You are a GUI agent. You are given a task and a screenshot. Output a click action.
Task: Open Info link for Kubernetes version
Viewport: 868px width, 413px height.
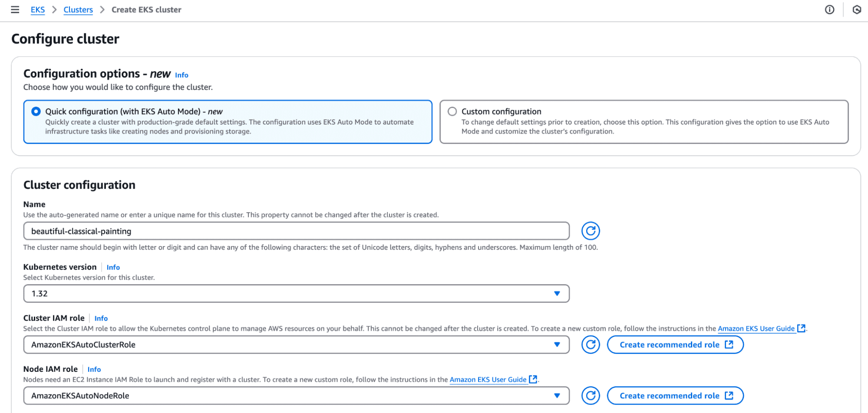click(113, 267)
